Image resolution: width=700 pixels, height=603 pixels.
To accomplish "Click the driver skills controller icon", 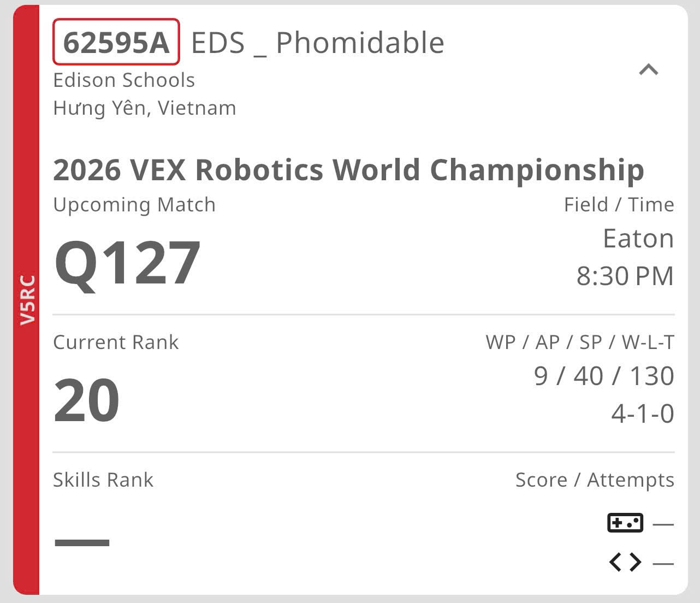I will (x=625, y=523).
